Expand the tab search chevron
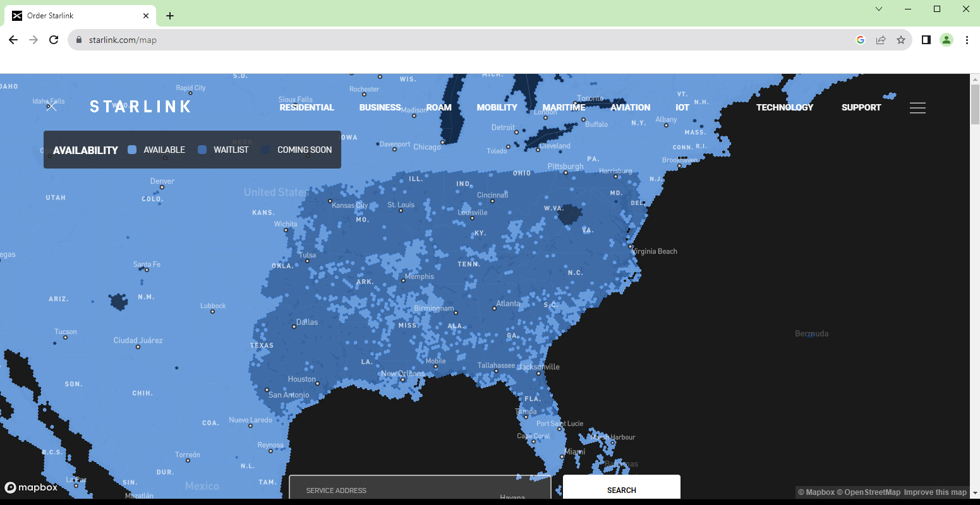Image resolution: width=980 pixels, height=505 pixels. (x=879, y=9)
